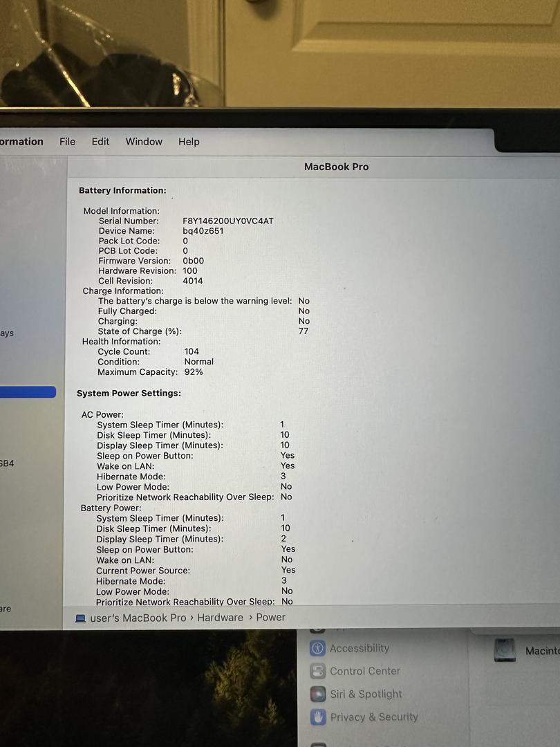This screenshot has height=747, width=560.
Task: Select the maximum capacity value 92%
Action: 194,372
